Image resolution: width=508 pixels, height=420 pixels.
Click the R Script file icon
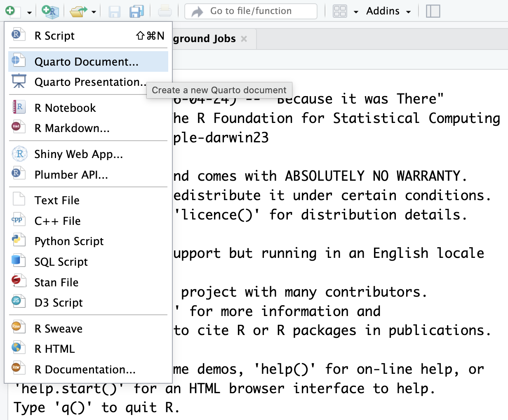pyautogui.click(x=19, y=35)
